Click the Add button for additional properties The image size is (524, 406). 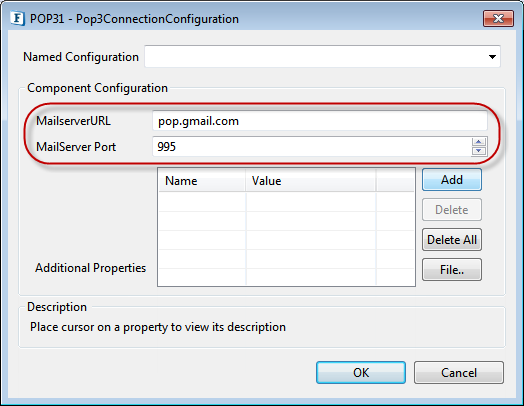tap(451, 180)
